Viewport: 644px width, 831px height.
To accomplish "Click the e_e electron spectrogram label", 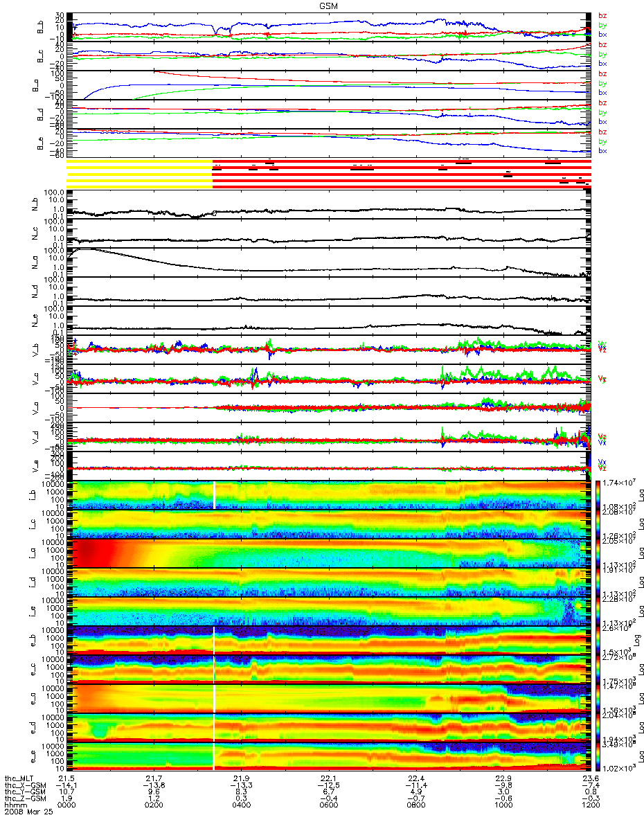I will point(34,756).
